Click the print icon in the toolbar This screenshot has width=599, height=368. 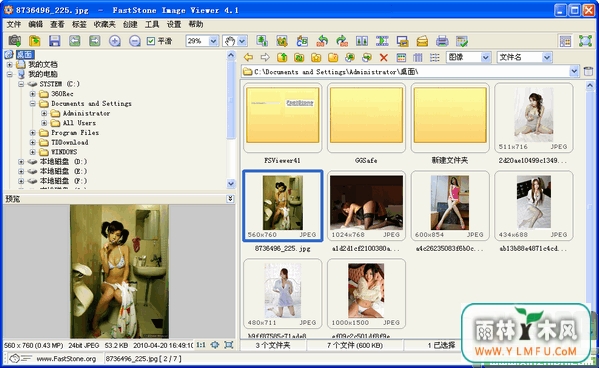click(442, 41)
